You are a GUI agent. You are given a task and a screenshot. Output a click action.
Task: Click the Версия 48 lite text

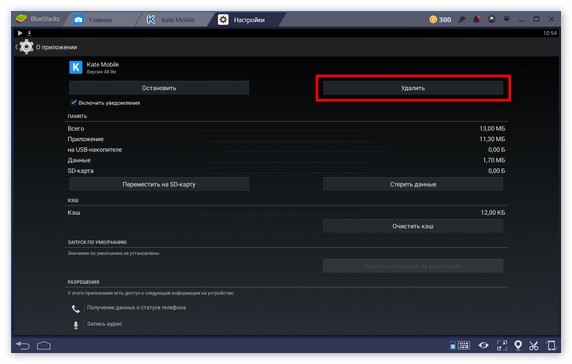click(x=101, y=72)
